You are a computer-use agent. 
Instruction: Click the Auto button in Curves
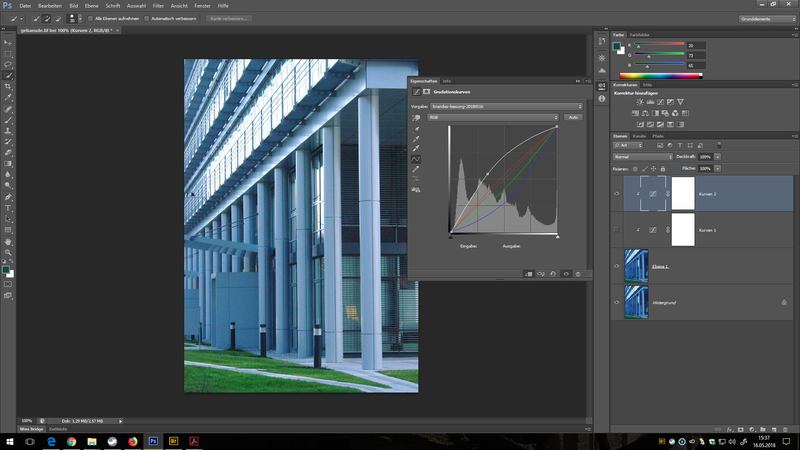coord(574,117)
